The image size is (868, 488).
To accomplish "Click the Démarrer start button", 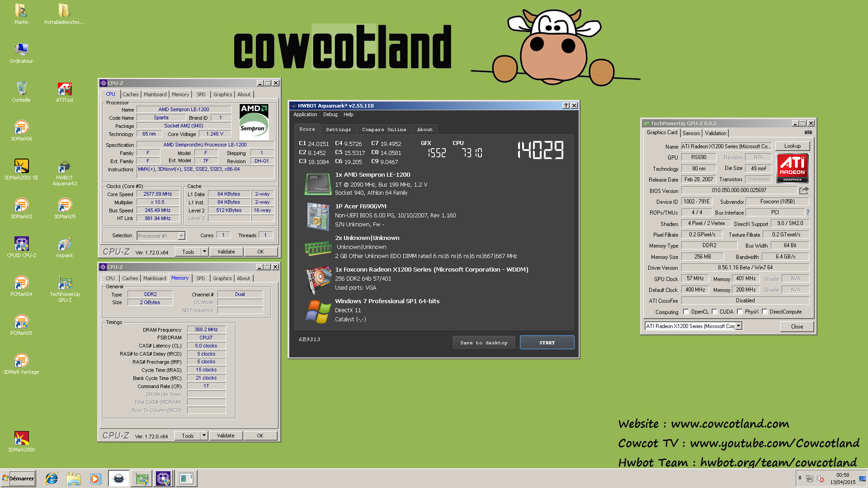I will click(x=19, y=479).
